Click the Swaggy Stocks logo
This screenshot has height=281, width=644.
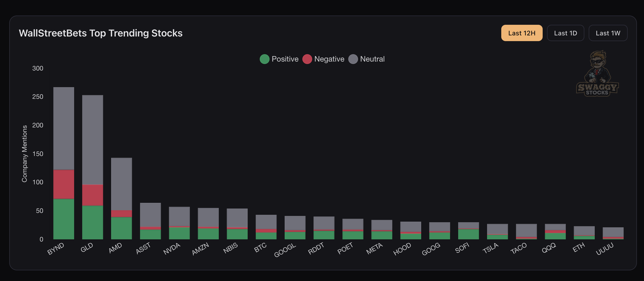[597, 74]
